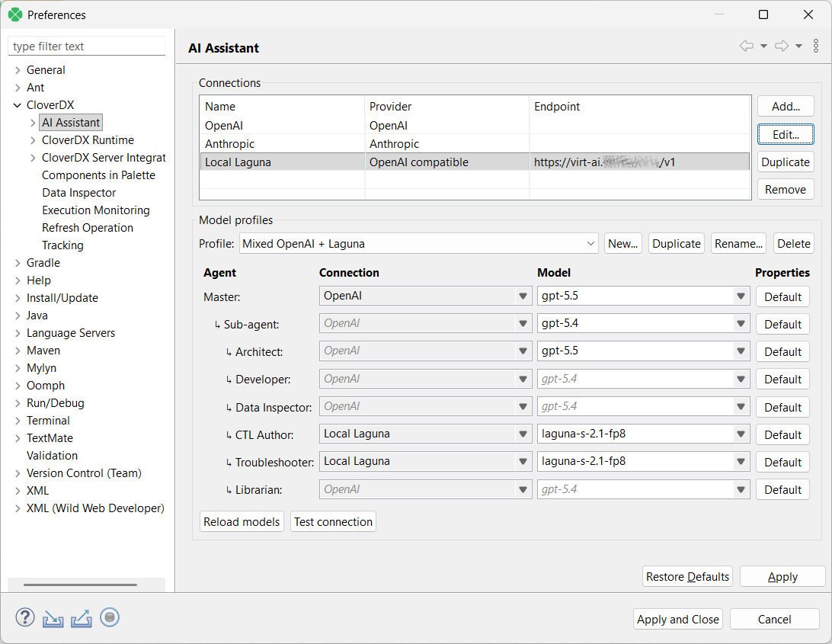The width and height of the screenshot is (832, 644).
Task: Click Restore Defaults button
Action: click(x=688, y=577)
